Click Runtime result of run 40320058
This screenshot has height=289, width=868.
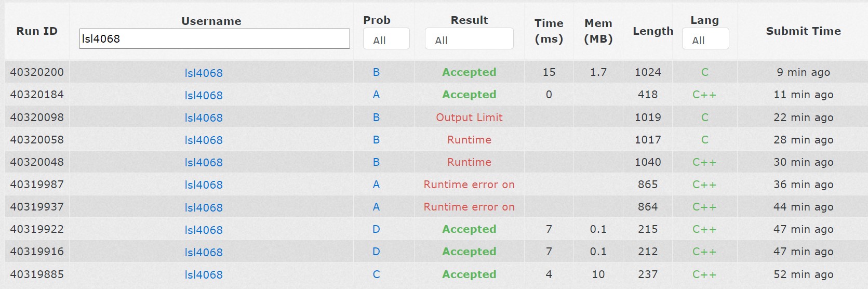[469, 140]
